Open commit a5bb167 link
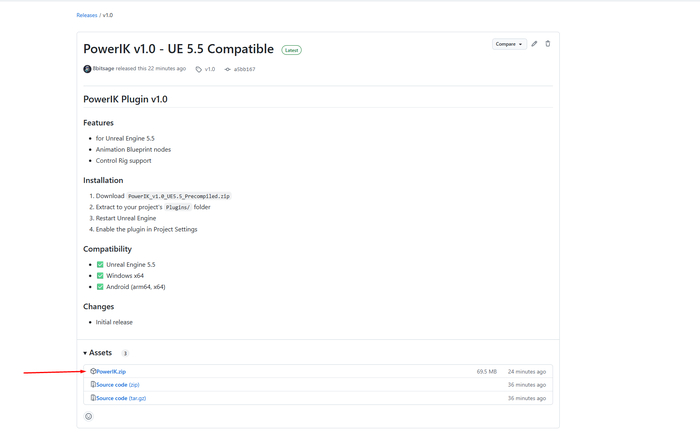This screenshot has height=439, width=700. (244, 69)
